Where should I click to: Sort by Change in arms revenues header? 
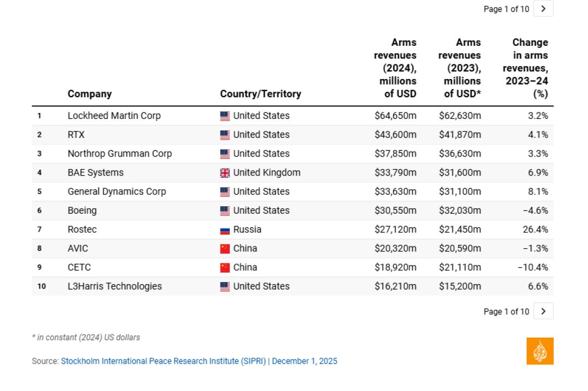[x=525, y=68]
